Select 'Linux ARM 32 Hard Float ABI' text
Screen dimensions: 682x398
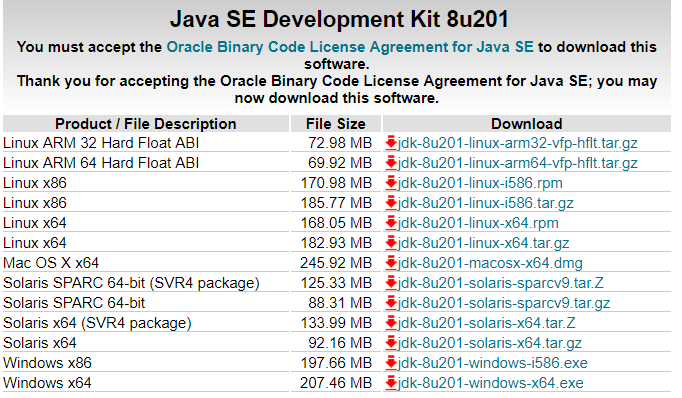tap(101, 143)
